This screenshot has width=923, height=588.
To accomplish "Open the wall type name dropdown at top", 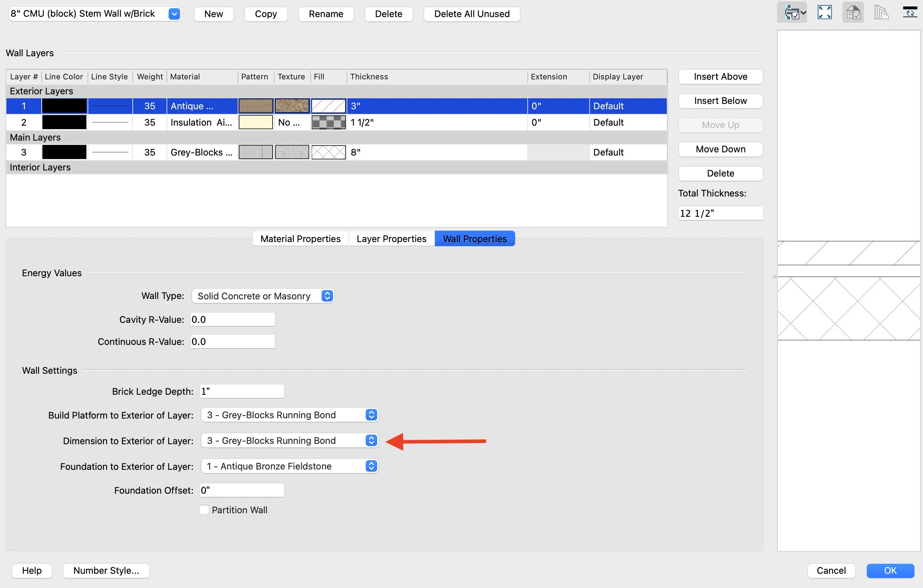I will pos(174,14).
